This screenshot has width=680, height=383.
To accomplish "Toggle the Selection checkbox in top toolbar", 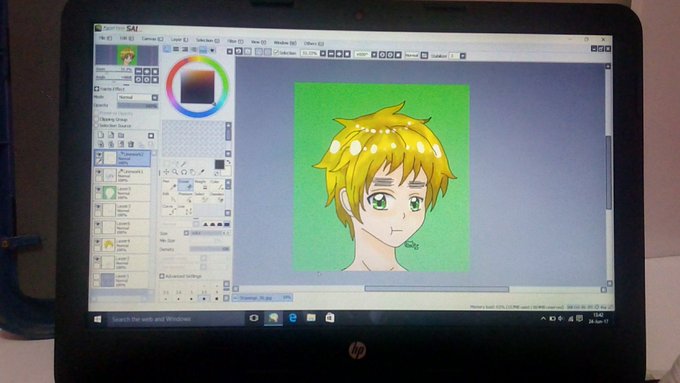I will click(276, 52).
